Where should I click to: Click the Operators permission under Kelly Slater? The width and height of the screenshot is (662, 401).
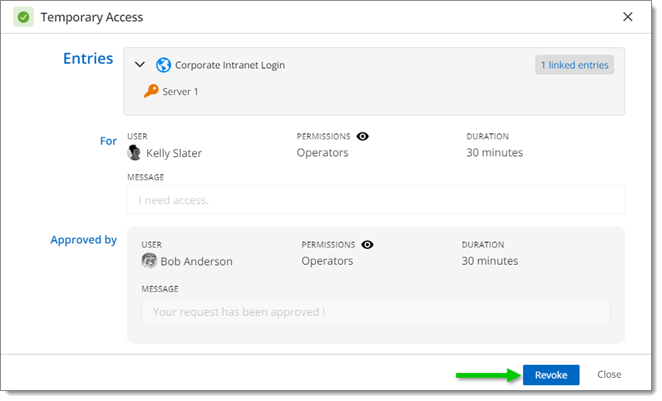(323, 153)
